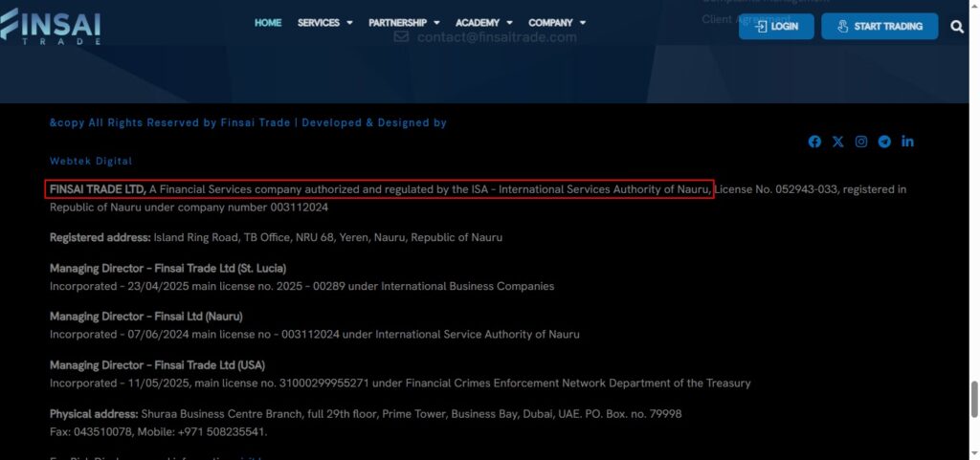Visit the X (Twitter) profile icon
The height and width of the screenshot is (460, 980).
[838, 142]
